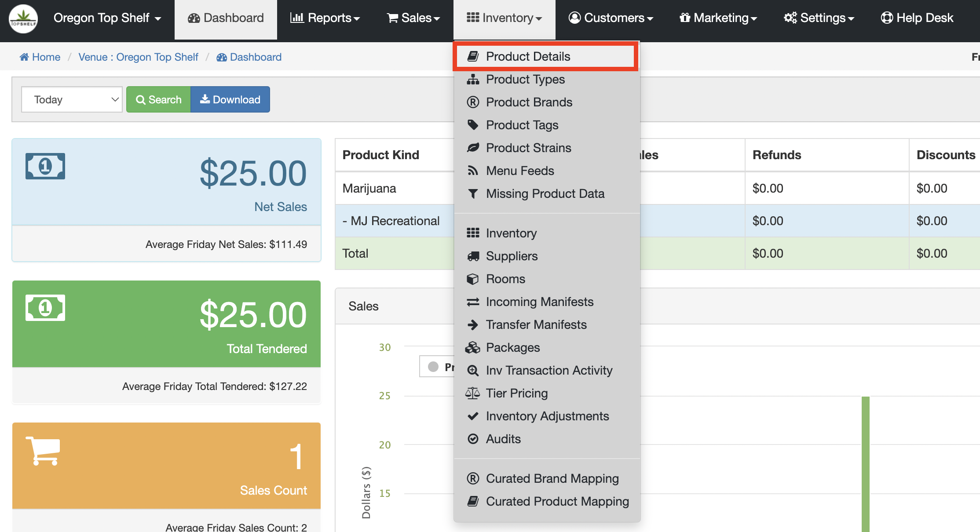Click the $25.00 Net Sales value
This screenshot has width=980, height=532.
[x=253, y=174]
